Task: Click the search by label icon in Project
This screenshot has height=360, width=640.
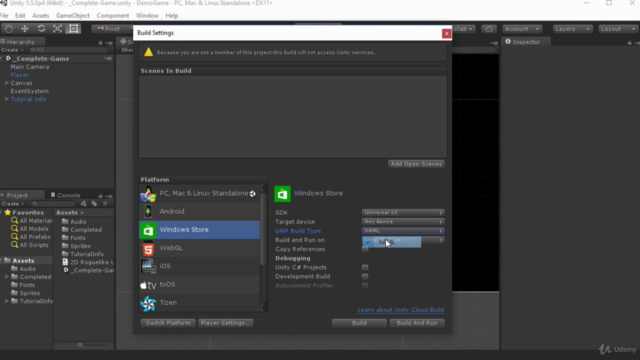Action: pos(94,203)
